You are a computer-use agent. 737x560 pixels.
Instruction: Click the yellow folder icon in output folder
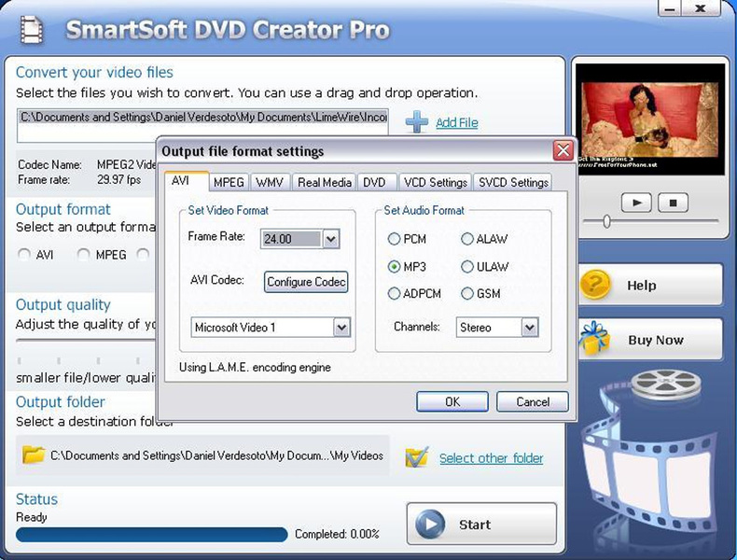(34, 455)
